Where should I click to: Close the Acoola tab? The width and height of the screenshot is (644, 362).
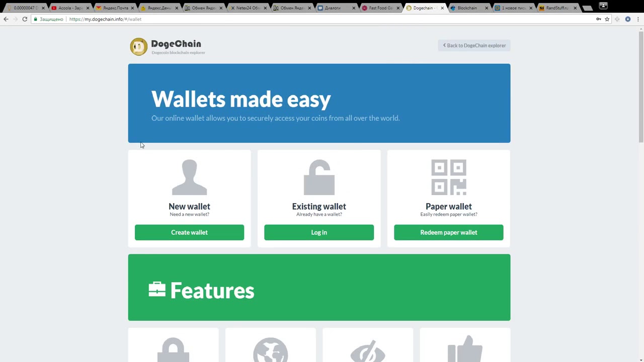point(88,8)
